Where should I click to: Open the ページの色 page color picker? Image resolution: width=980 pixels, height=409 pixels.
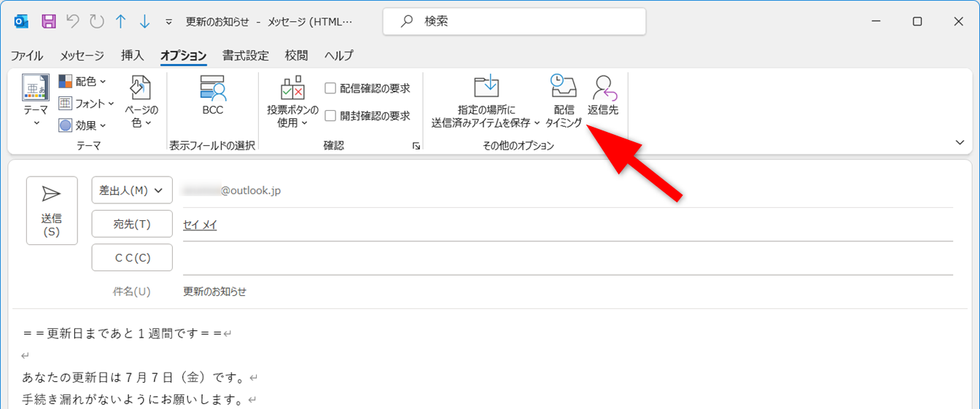click(x=141, y=102)
